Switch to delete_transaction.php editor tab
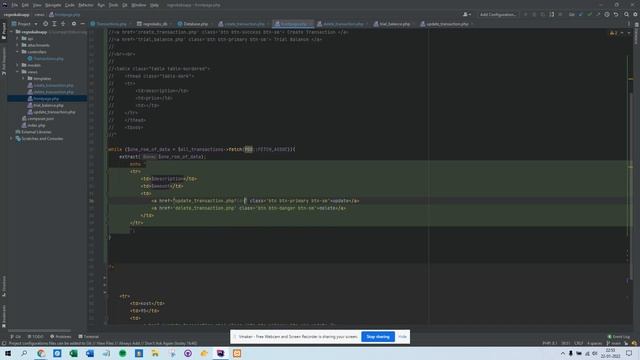This screenshot has width=640, height=360. (x=341, y=24)
